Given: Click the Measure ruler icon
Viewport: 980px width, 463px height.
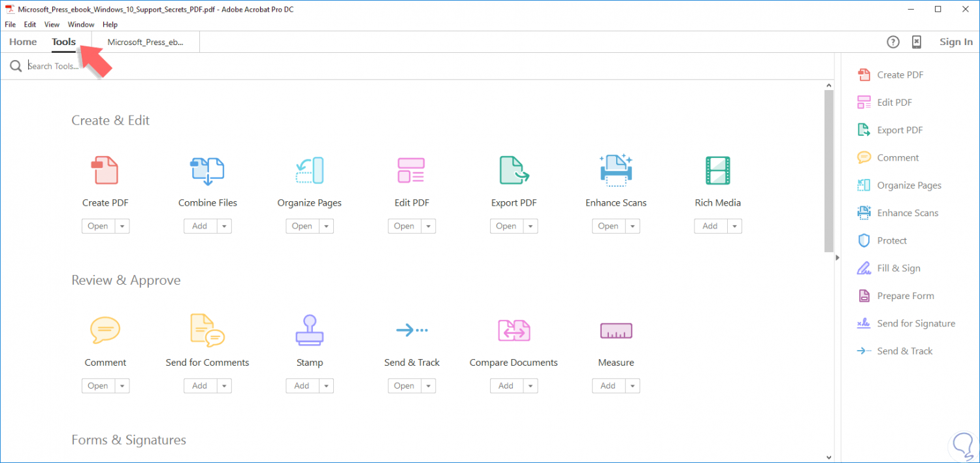Looking at the screenshot, I should (x=616, y=331).
